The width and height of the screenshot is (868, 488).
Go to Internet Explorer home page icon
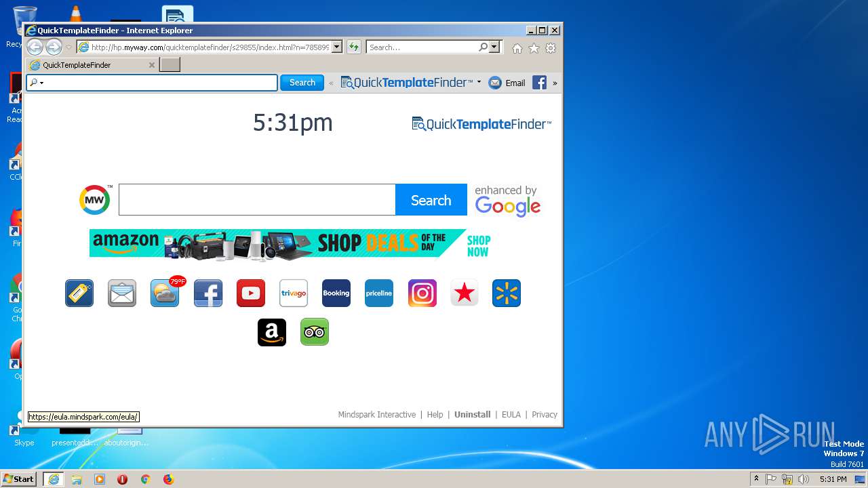pos(517,48)
